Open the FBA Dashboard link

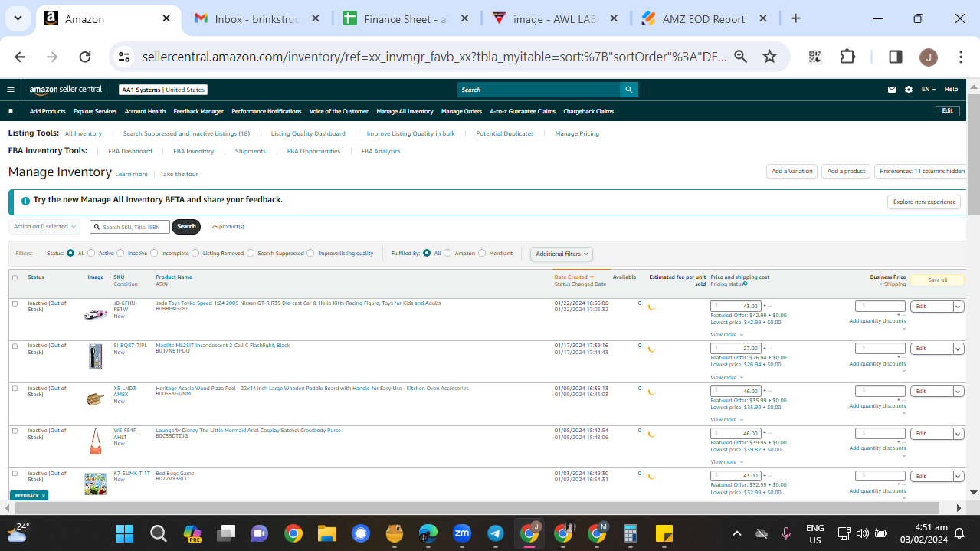click(x=130, y=151)
